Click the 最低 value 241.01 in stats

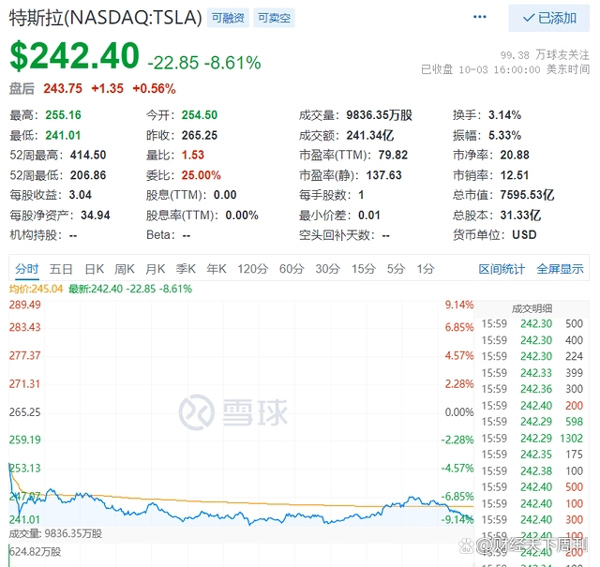[x=63, y=135]
